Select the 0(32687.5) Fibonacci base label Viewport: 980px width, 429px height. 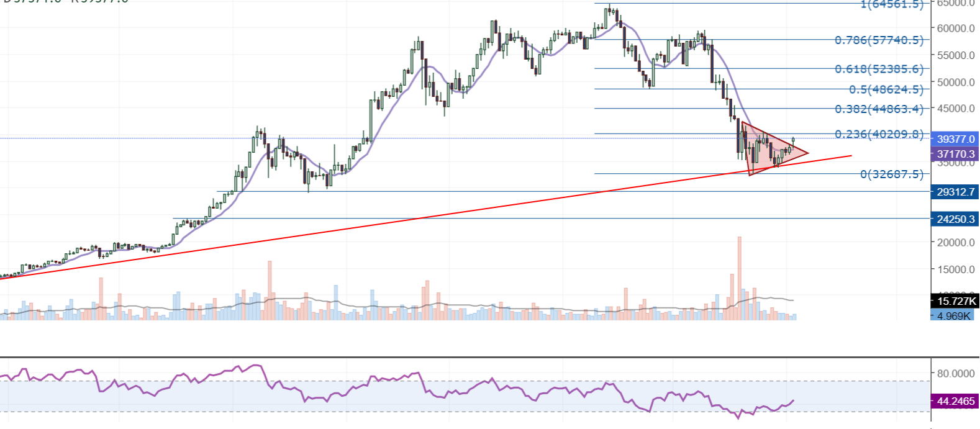click(x=892, y=174)
